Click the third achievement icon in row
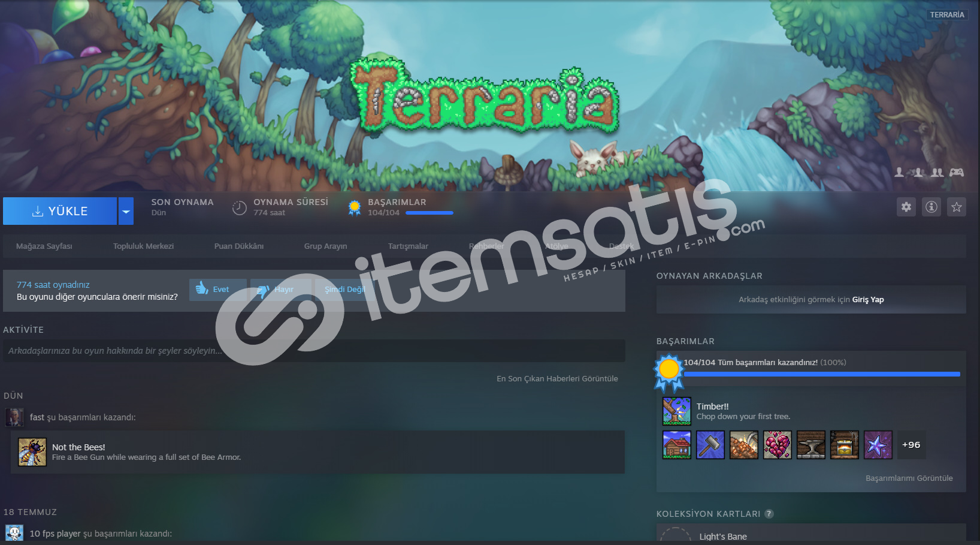This screenshot has width=980, height=545. click(744, 445)
